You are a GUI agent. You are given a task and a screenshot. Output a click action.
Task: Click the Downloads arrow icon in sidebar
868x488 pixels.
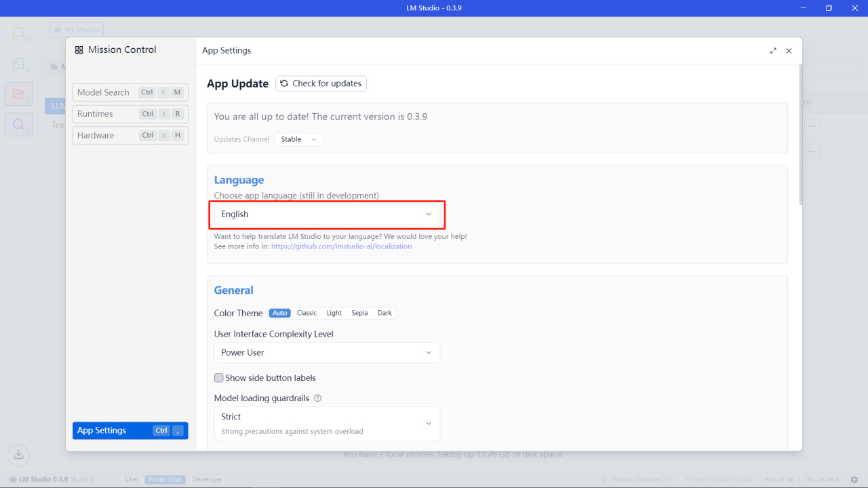(19, 454)
